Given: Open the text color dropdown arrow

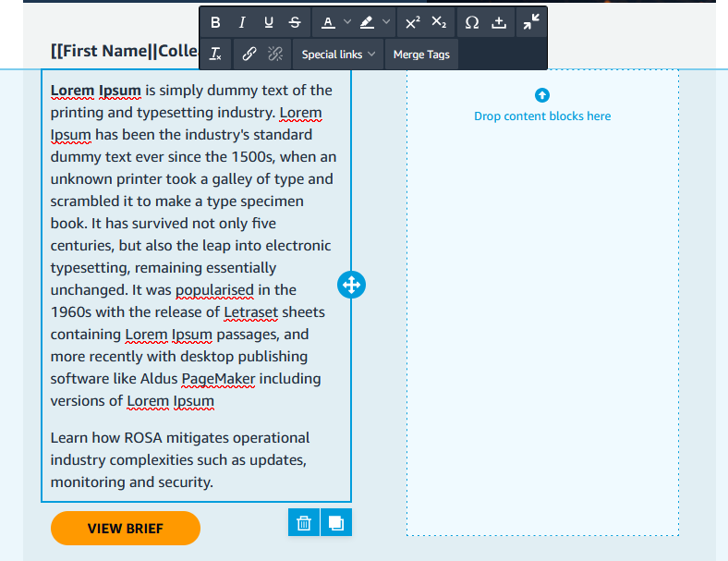Looking at the screenshot, I should point(347,22).
